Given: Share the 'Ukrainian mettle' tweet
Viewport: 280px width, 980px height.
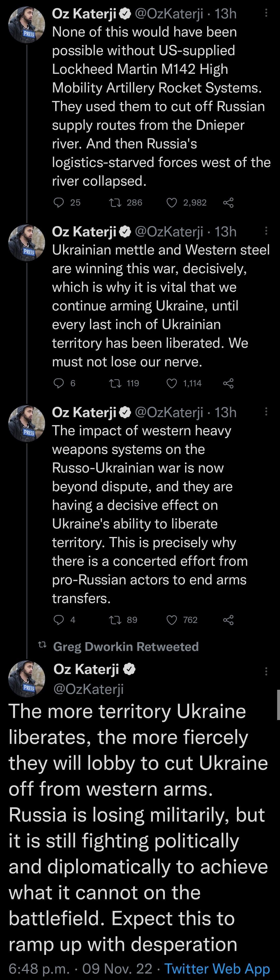Looking at the screenshot, I should [229, 383].
